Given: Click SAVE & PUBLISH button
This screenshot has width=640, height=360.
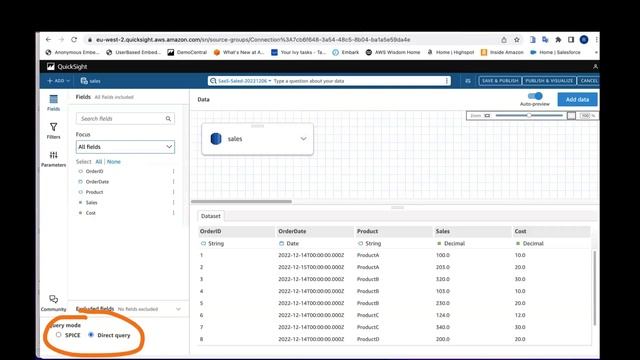Looking at the screenshot, I should [500, 81].
